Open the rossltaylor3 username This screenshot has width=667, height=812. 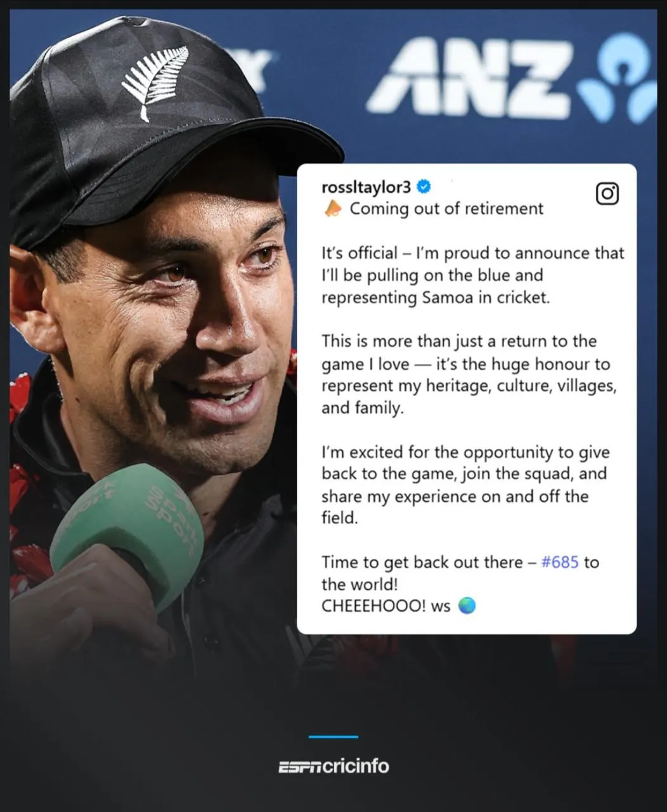pyautogui.click(x=366, y=187)
